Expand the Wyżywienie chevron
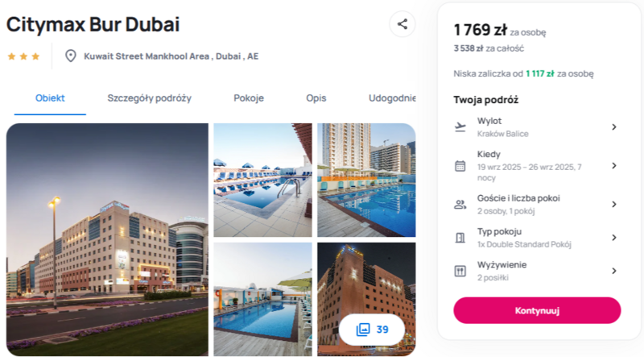This screenshot has height=357, width=644. (614, 271)
